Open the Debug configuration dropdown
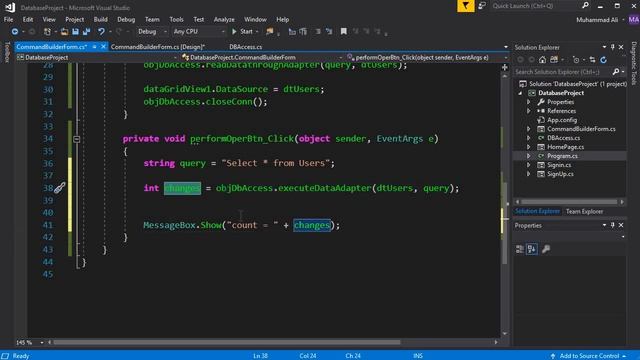640x360 pixels. pyautogui.click(x=152, y=31)
